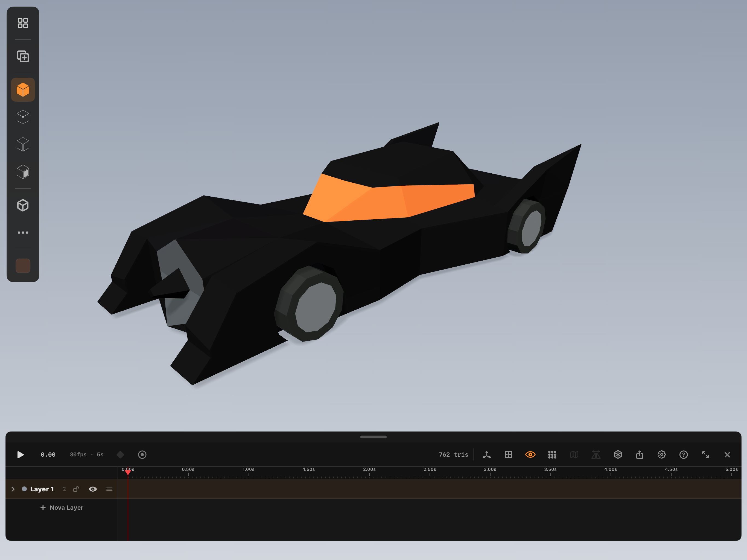
Task: Click the Layer 1 color dot
Action: (x=24, y=489)
